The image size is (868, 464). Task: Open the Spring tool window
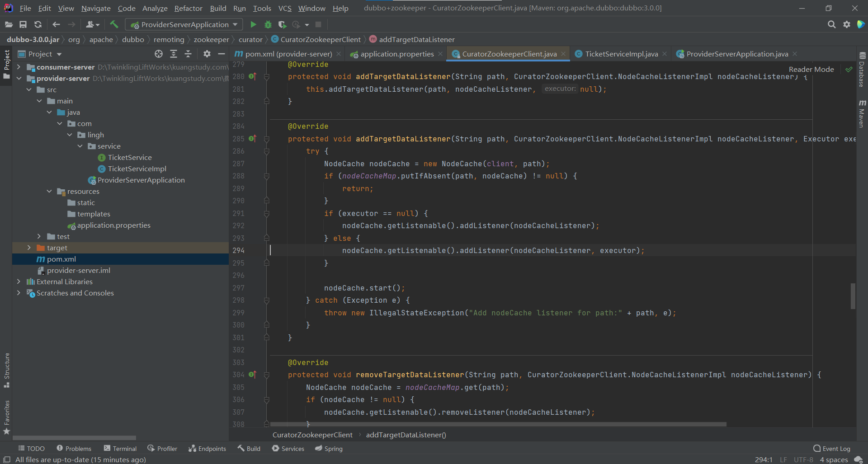[329, 448]
